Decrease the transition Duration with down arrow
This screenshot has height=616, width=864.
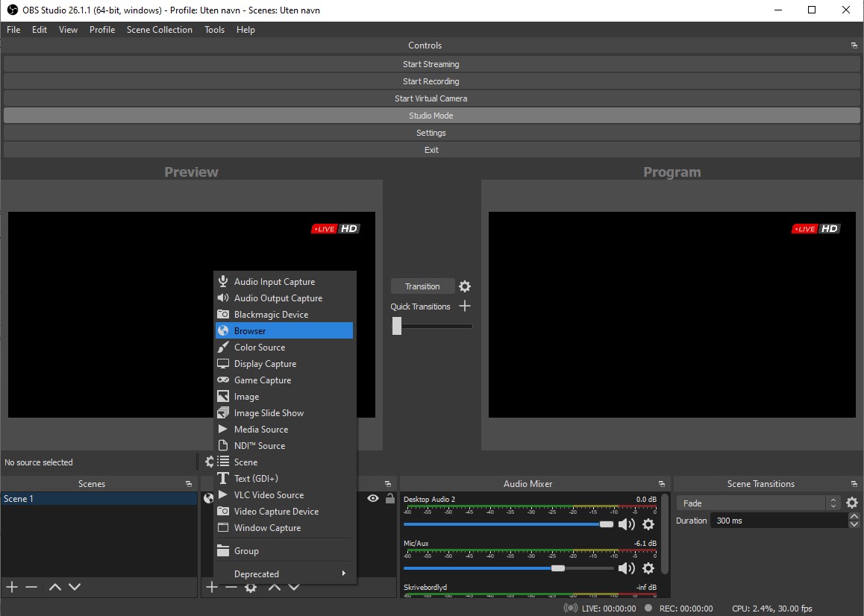tap(854, 524)
